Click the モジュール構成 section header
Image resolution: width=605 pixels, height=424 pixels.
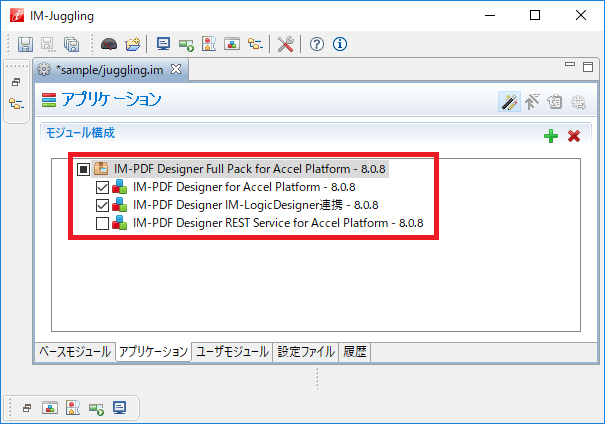coord(80,133)
